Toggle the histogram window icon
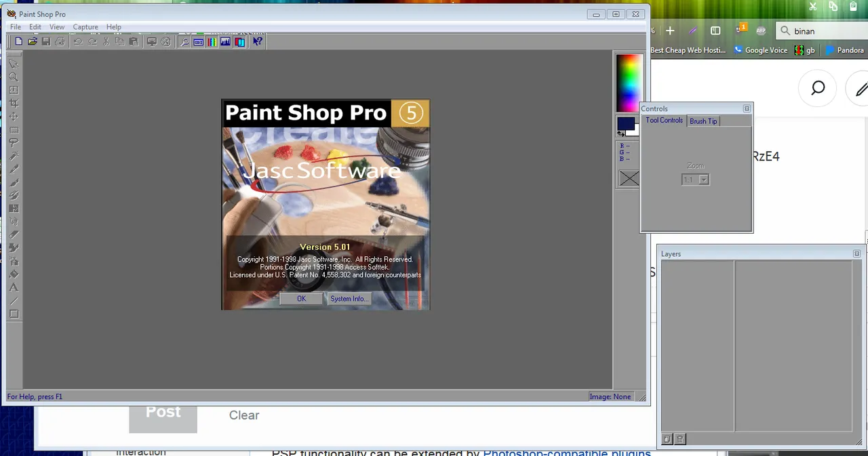Image resolution: width=868 pixels, height=456 pixels. click(x=226, y=41)
